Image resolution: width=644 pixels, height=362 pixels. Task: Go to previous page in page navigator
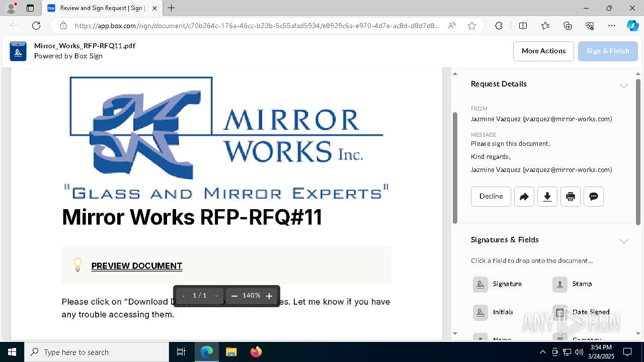pos(184,296)
